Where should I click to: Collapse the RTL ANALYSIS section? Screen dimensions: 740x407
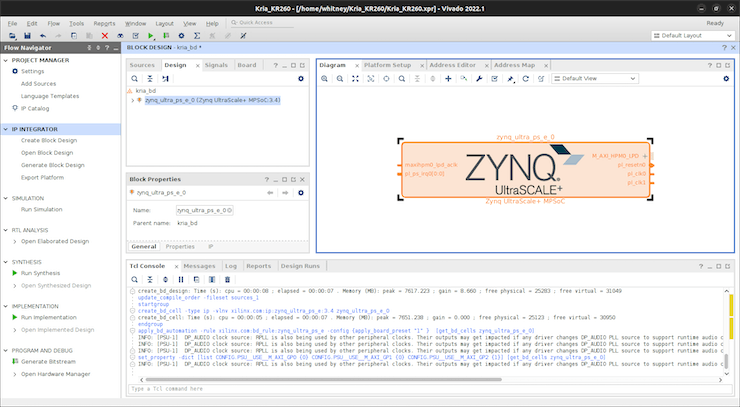[6, 230]
